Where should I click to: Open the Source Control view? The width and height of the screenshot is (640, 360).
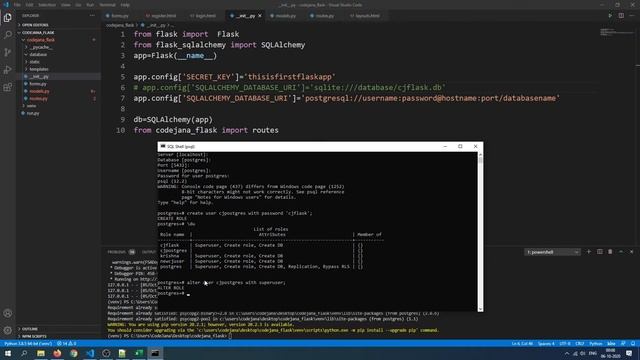tap(7, 52)
